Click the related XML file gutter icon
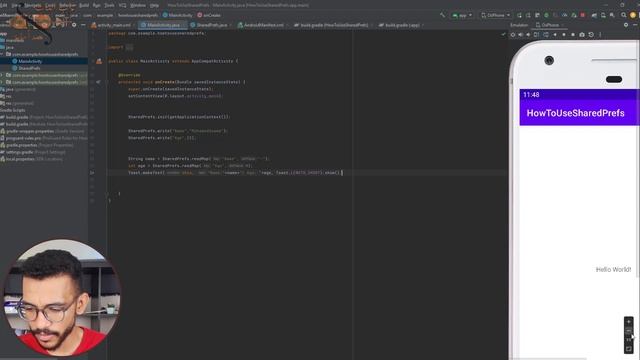 [99, 61]
